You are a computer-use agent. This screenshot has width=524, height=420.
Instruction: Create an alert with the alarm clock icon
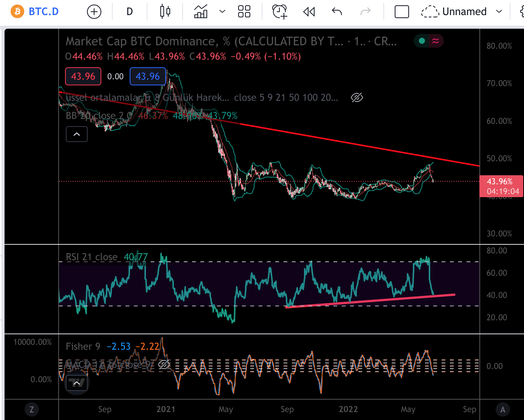point(280,12)
